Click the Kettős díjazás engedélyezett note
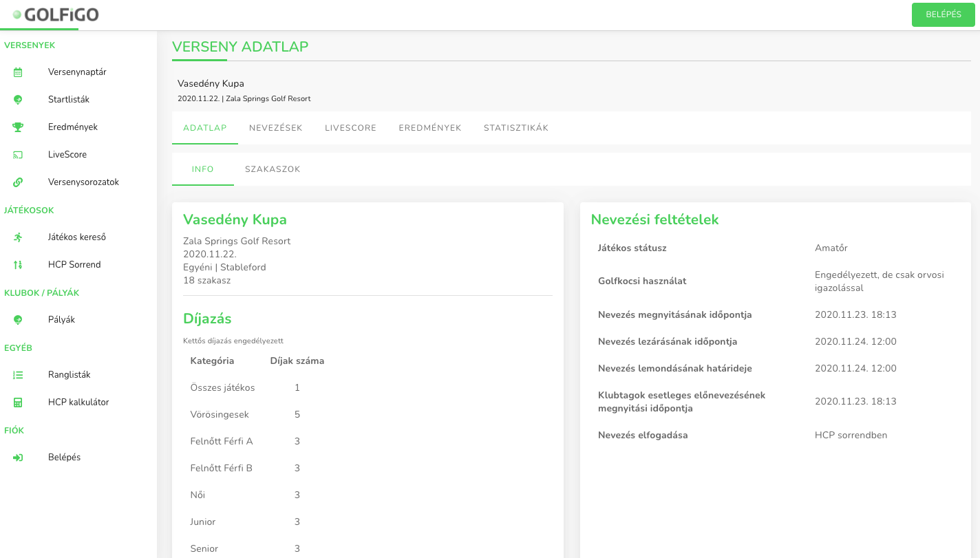Viewport: 980px width, 558px height. 233,341
